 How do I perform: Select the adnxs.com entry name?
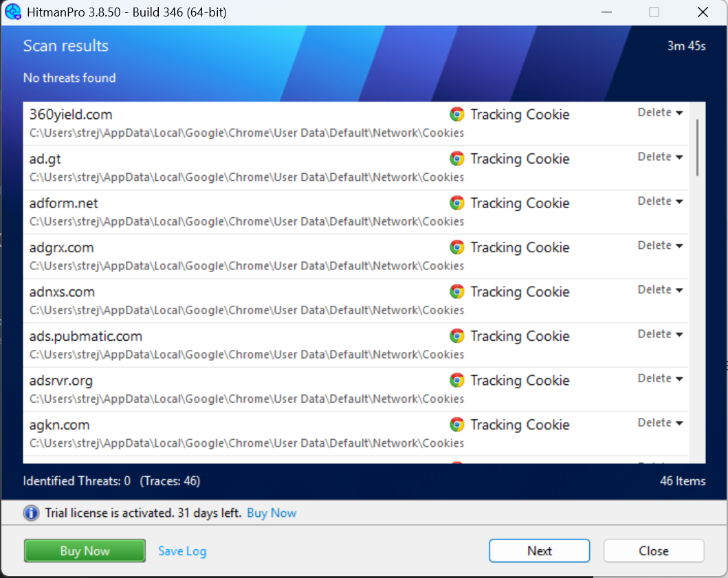coord(62,292)
